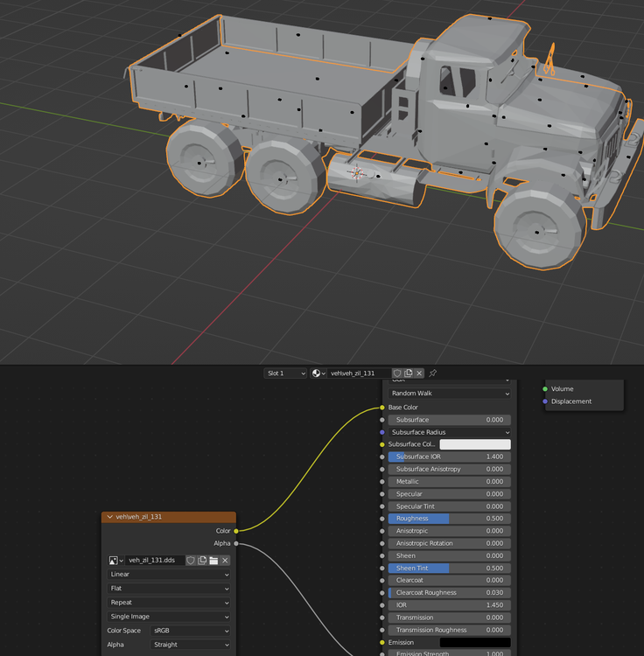Click new material duplicate icon in header
The image size is (644, 656).
click(x=409, y=373)
